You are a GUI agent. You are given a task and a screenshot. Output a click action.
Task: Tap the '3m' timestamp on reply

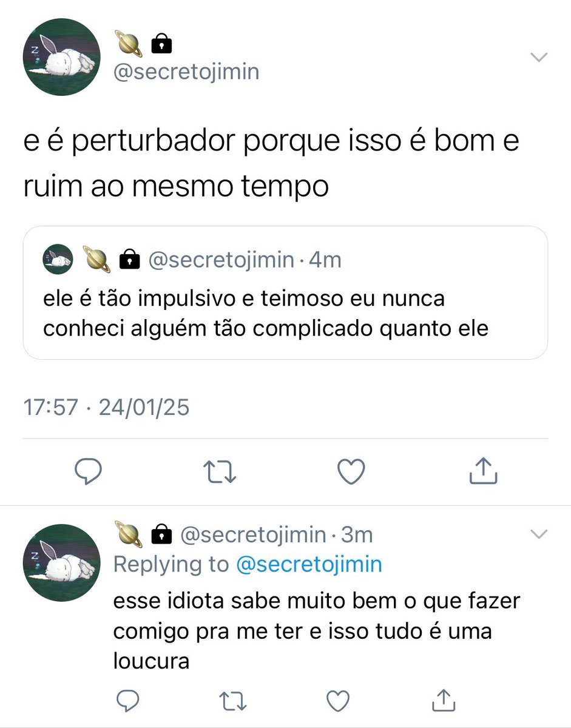(x=357, y=534)
